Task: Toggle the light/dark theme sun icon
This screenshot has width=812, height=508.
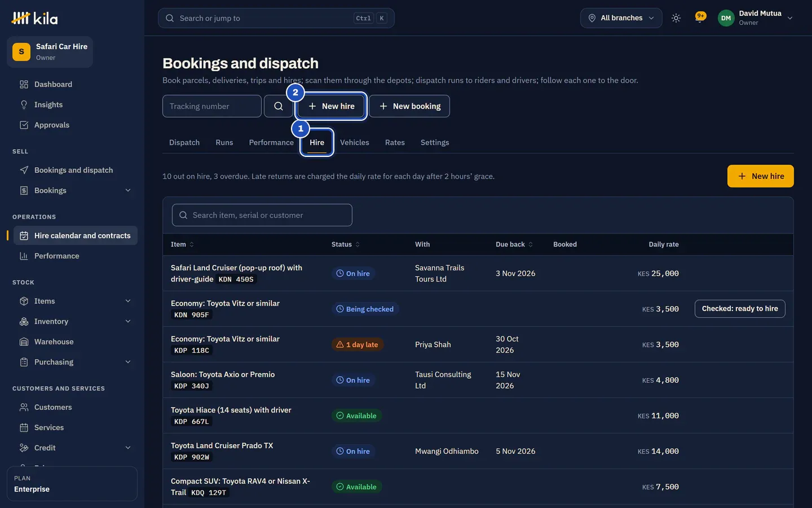Action: tap(676, 18)
